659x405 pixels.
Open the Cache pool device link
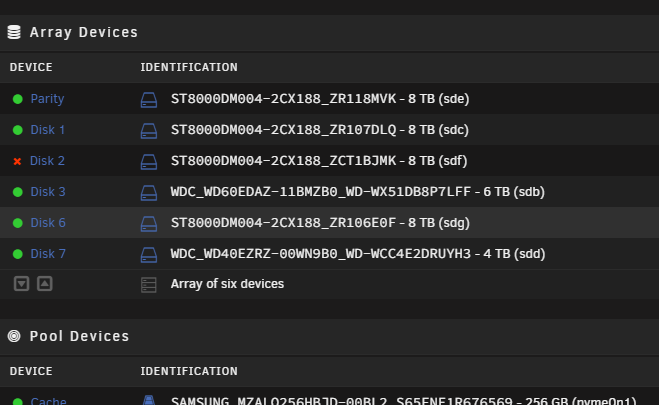(x=48, y=401)
